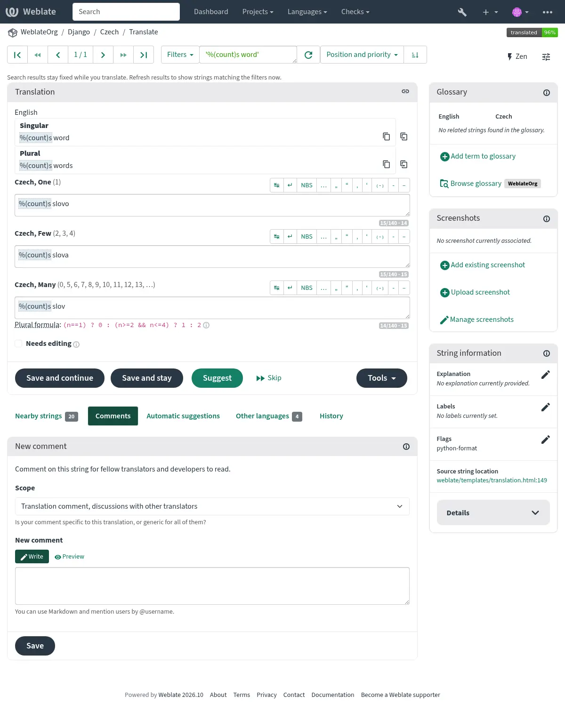Open the History tab
This screenshot has width=565, height=728.
[x=331, y=416]
